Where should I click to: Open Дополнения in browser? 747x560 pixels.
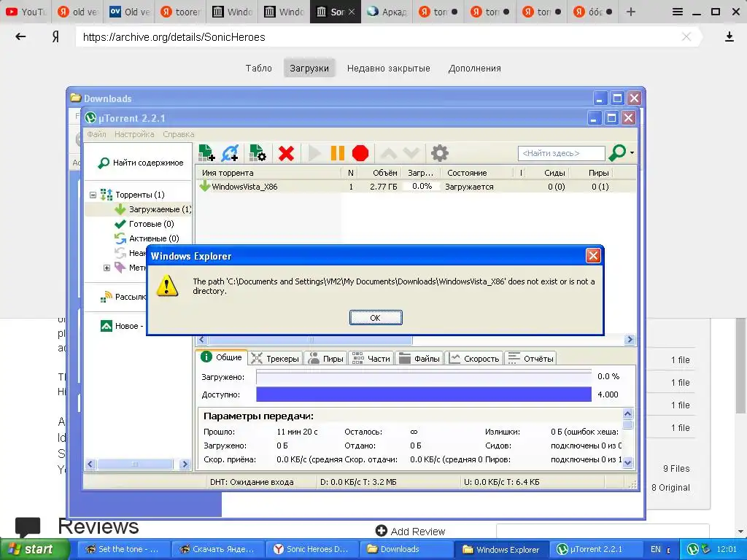[x=474, y=68]
